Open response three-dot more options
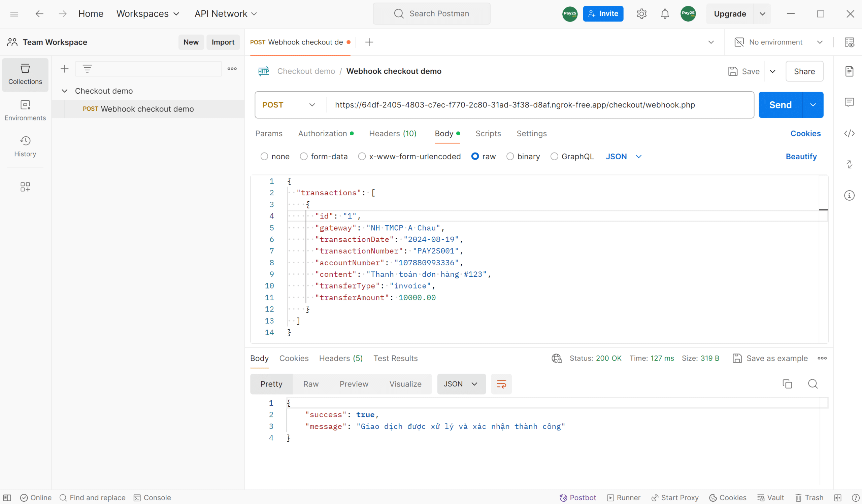 [x=822, y=358]
